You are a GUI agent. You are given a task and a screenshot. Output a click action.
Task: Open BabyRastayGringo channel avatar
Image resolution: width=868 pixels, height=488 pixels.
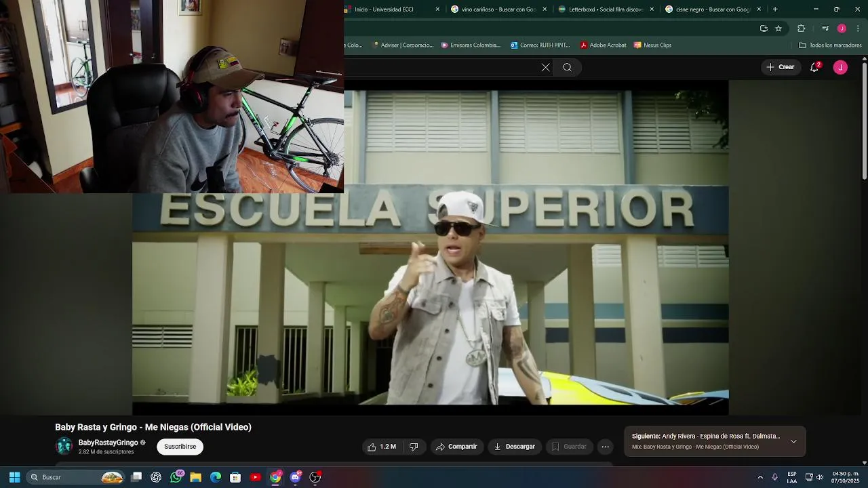tap(64, 446)
